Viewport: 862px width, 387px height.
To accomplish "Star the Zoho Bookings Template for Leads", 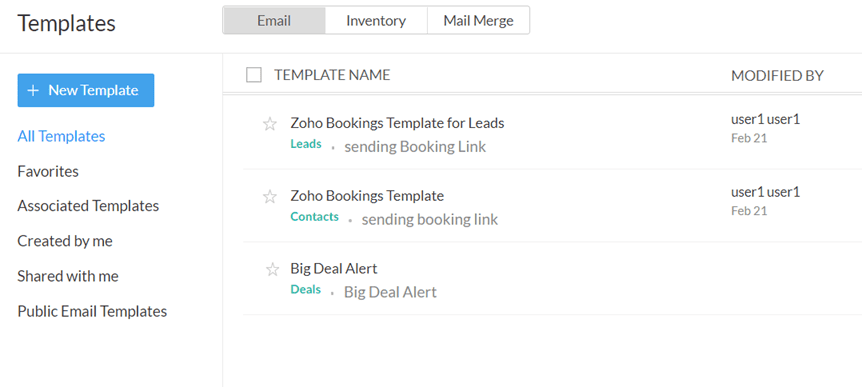I will 269,124.
